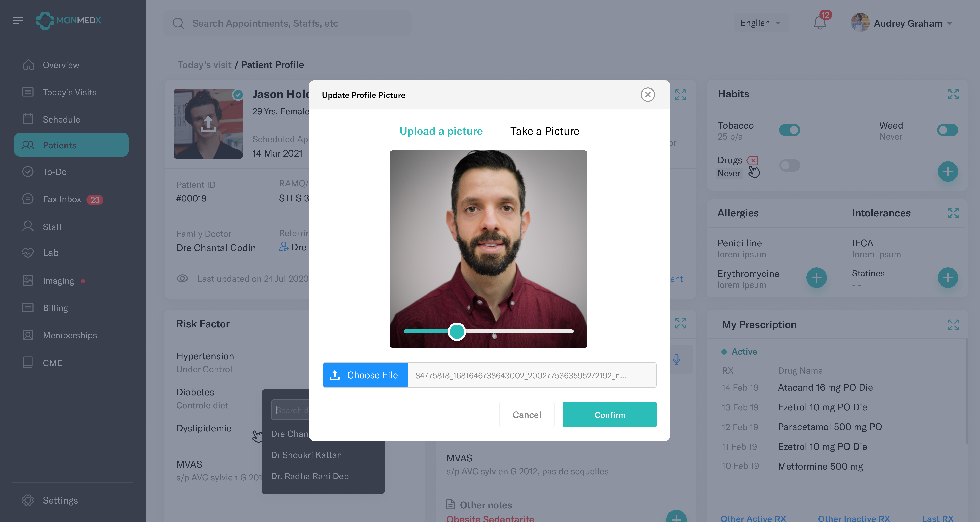Switch to Upload a picture tab
Viewport: 980px width, 522px height.
[441, 131]
